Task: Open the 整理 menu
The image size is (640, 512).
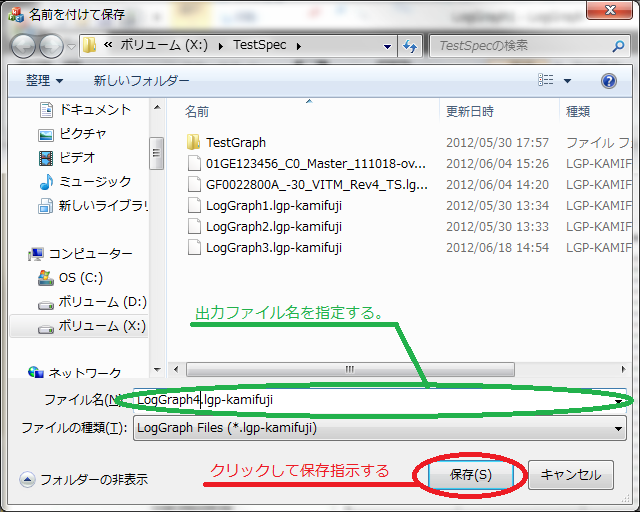Action: pyautogui.click(x=44, y=80)
